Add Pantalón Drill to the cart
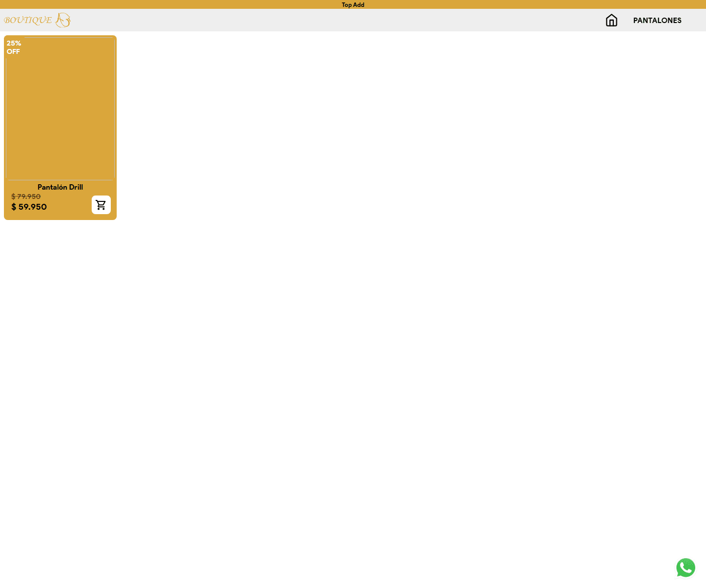This screenshot has width=706, height=588. (x=101, y=205)
